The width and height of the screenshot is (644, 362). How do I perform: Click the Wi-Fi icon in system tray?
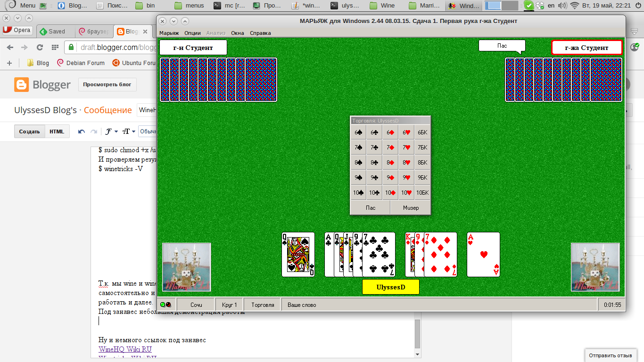coord(574,6)
